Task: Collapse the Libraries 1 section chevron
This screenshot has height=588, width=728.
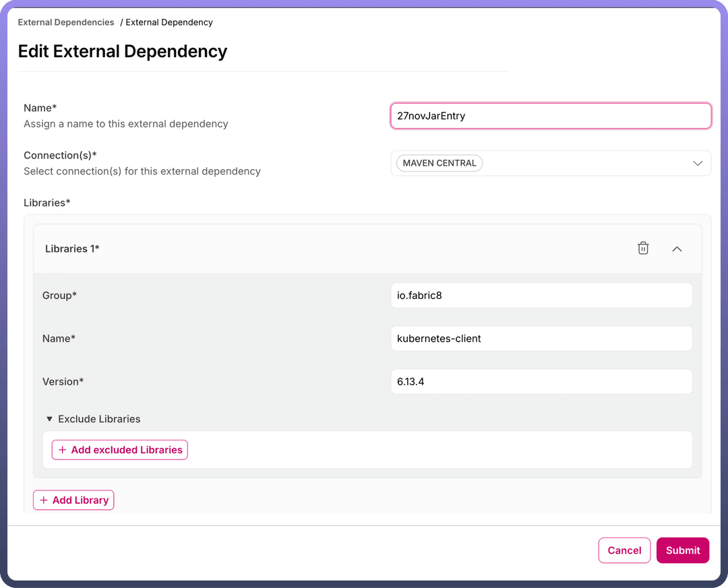Action: pos(677,249)
